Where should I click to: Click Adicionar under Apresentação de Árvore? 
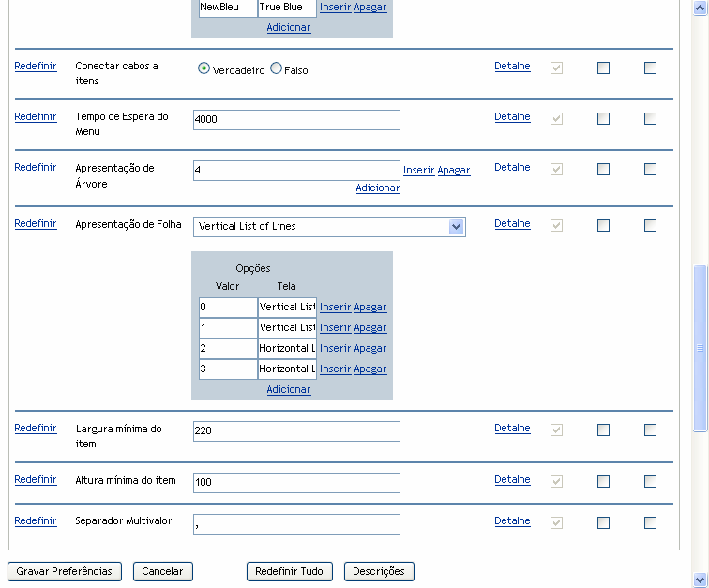(377, 188)
